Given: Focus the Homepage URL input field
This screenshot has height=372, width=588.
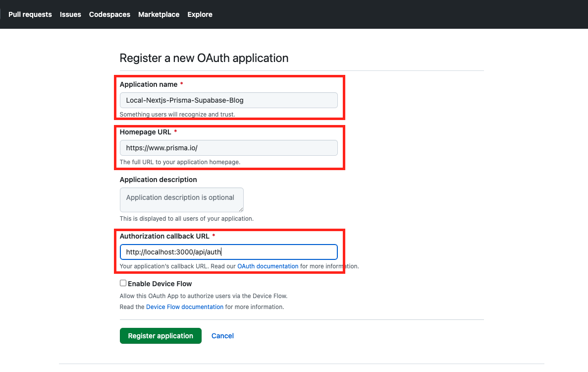Looking at the screenshot, I should 229,148.
